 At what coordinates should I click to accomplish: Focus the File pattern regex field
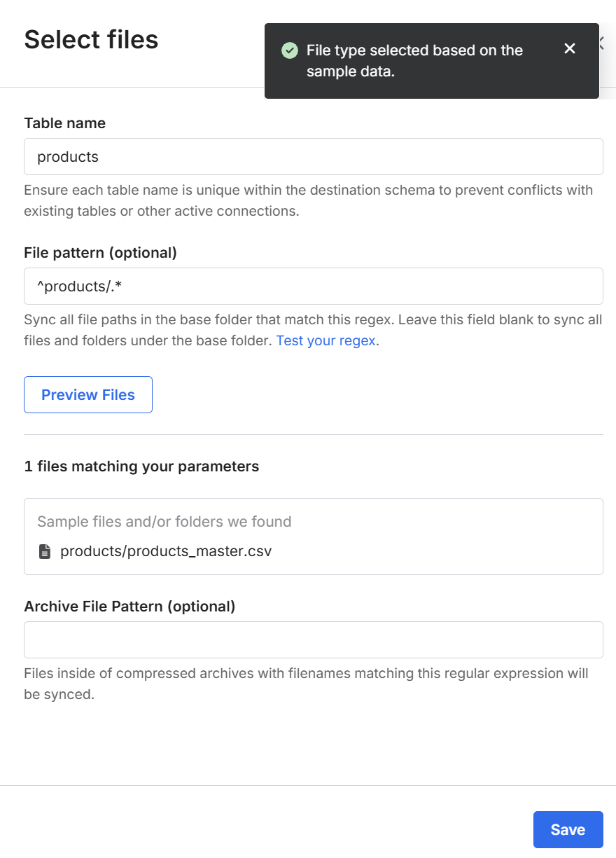pyautogui.click(x=313, y=286)
